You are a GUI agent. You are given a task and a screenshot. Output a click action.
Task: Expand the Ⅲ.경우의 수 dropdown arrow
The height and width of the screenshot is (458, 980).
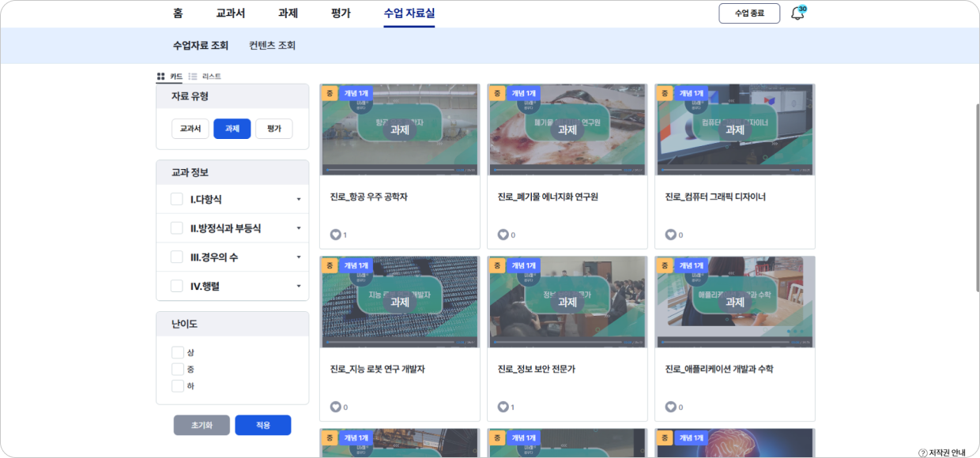coord(298,257)
